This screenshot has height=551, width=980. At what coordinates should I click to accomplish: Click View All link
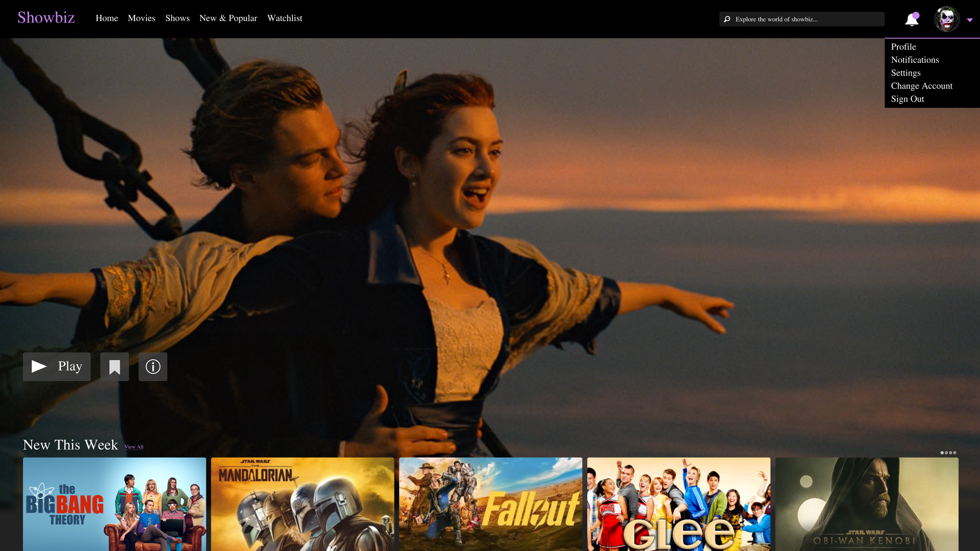coord(134,447)
